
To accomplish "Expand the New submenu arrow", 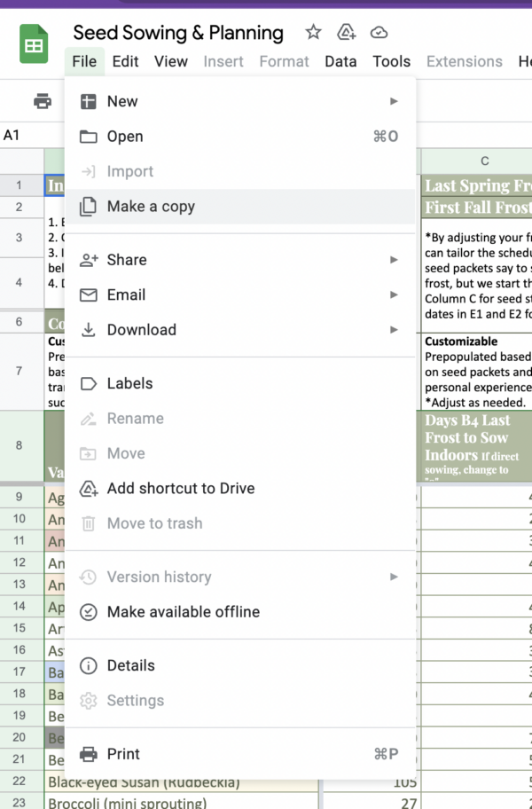I will click(394, 101).
